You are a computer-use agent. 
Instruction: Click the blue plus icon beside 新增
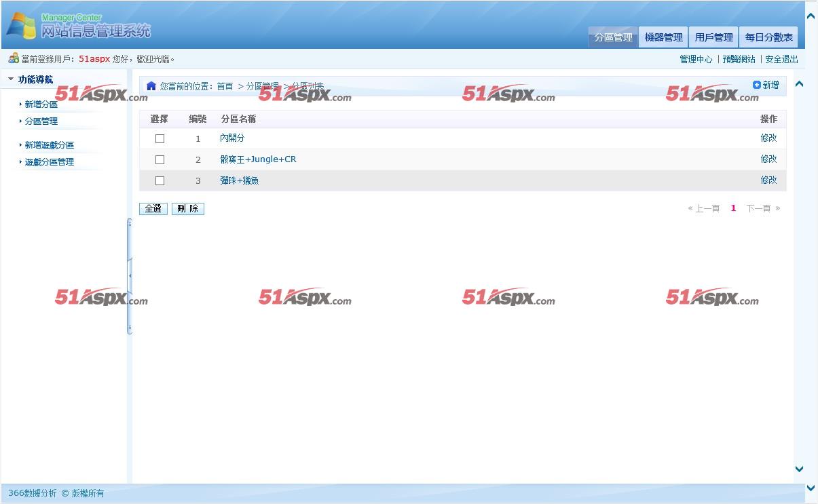tap(757, 85)
